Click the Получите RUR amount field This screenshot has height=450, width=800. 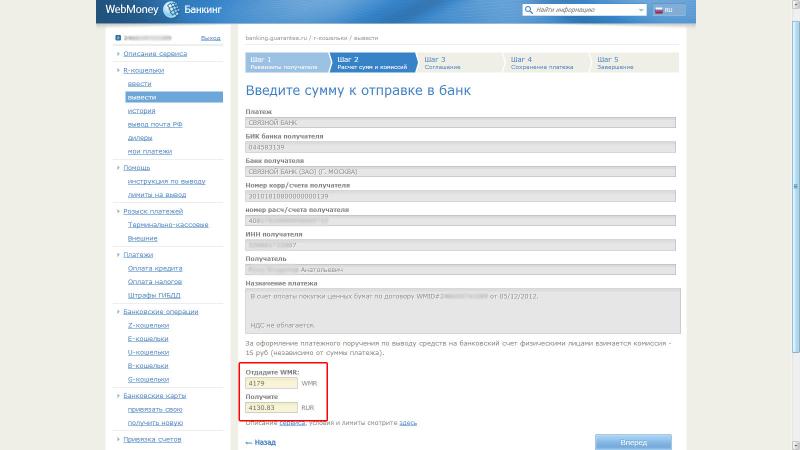271,408
